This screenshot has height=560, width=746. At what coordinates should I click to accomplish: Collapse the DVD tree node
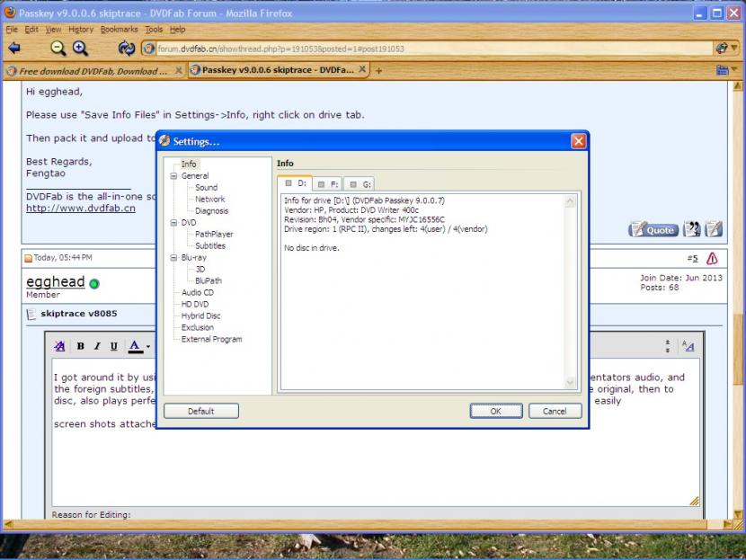(173, 222)
